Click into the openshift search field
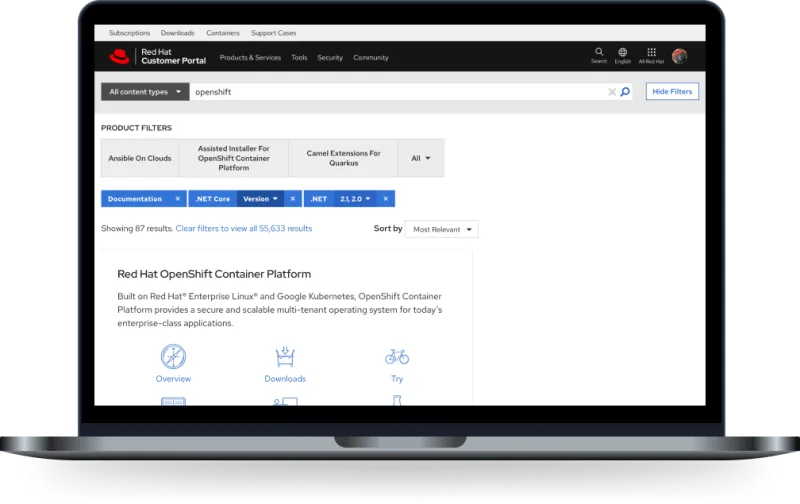The image size is (800, 504). coord(398,92)
